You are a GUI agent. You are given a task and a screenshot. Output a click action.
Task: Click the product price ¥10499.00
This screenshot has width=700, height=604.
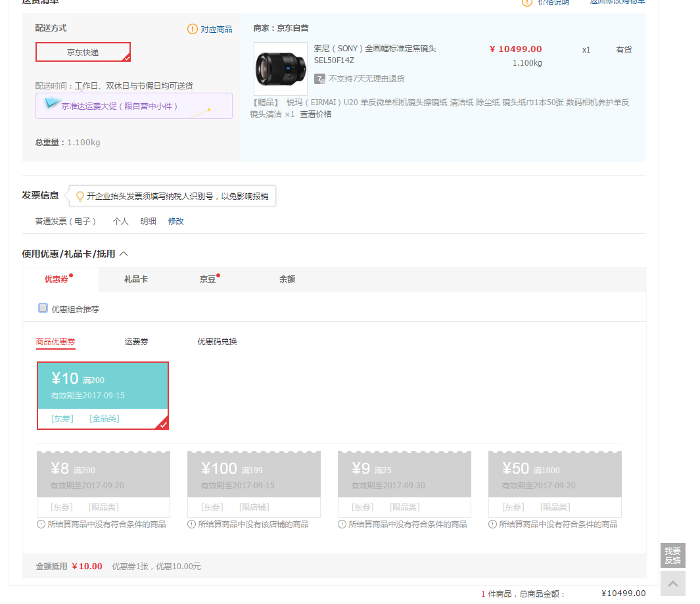point(515,49)
